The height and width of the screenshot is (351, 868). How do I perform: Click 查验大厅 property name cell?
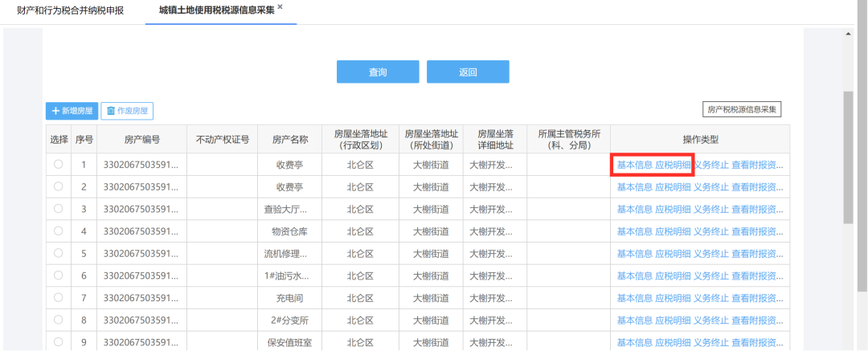click(x=289, y=210)
